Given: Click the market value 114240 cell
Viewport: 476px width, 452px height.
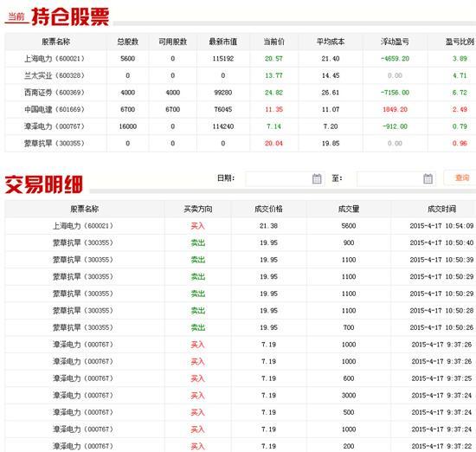Looking at the screenshot, I should pyautogui.click(x=223, y=126).
